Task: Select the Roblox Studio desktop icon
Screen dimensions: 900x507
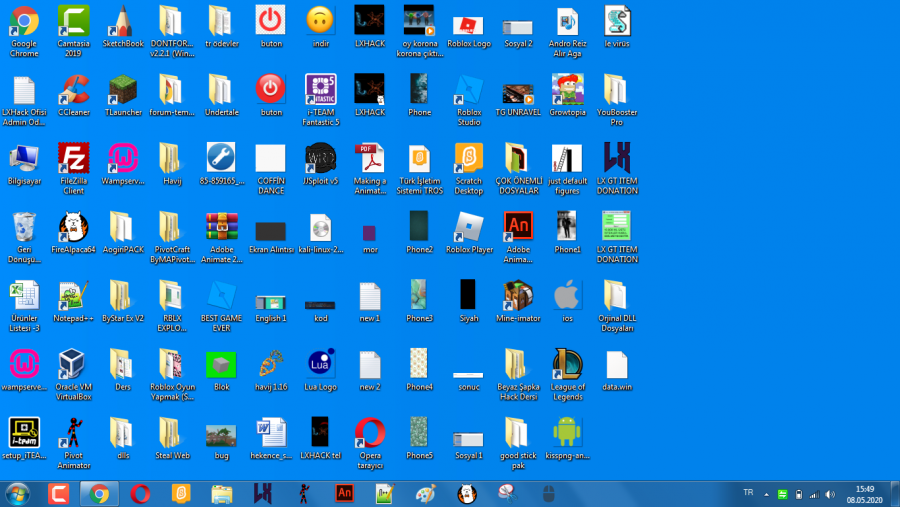Action: 468,90
